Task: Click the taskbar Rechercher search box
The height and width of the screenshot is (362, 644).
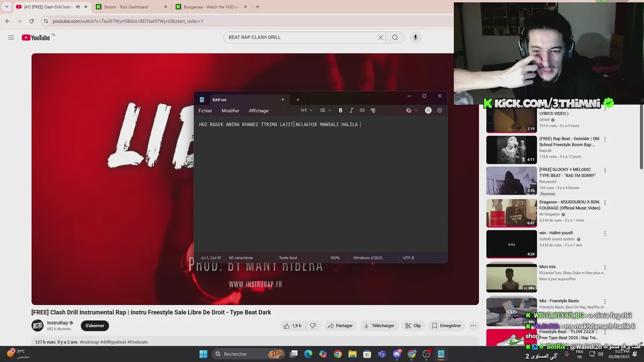Action: 250,354
